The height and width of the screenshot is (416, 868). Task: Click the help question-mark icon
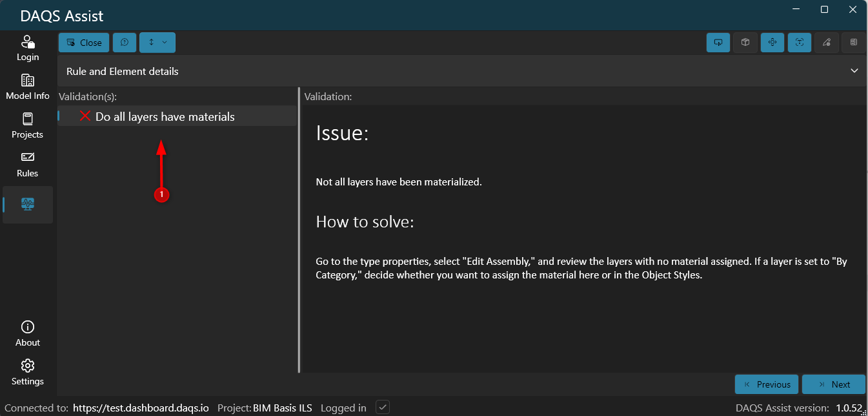(x=125, y=42)
